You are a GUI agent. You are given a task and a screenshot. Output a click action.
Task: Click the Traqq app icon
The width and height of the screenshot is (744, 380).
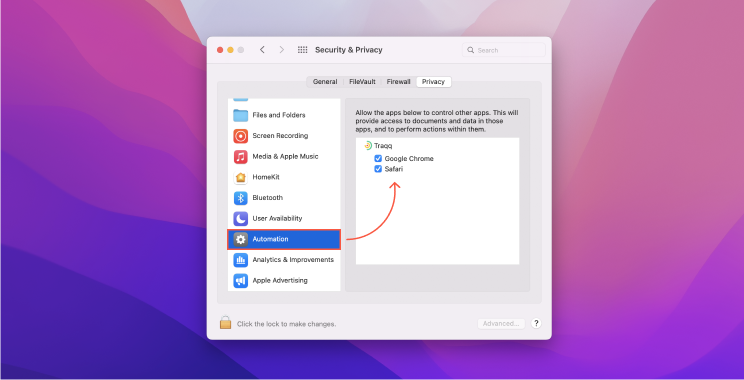[368, 146]
